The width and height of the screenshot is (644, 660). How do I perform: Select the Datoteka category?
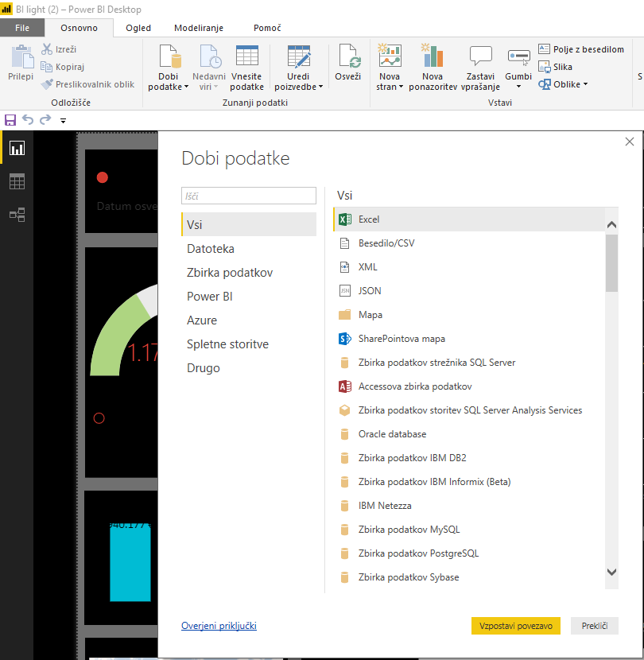[249, 248]
